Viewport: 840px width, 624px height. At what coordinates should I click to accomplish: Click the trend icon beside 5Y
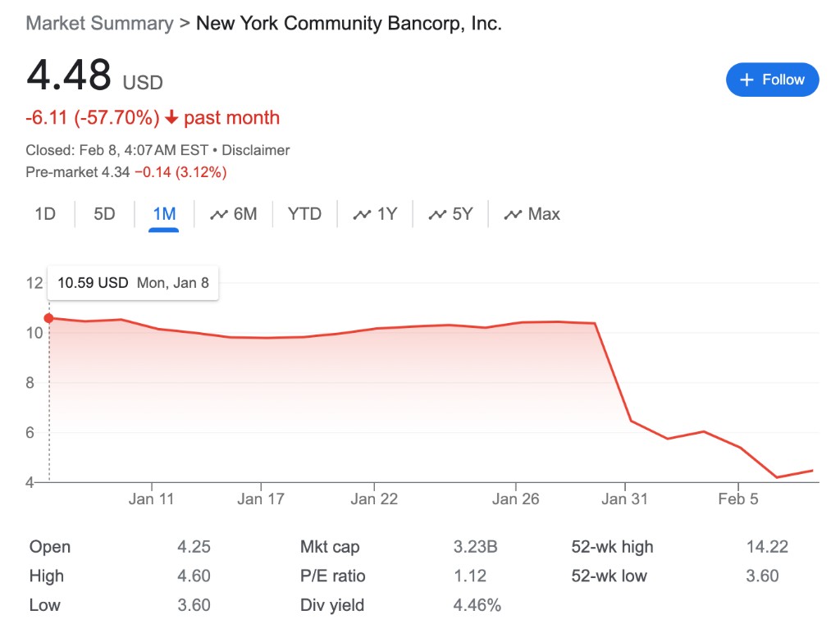click(437, 215)
